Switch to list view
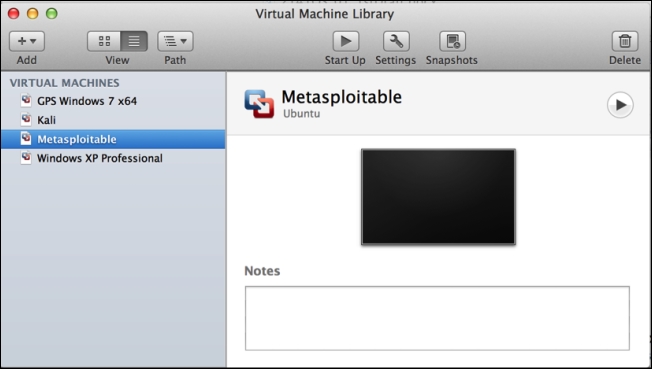Image resolution: width=652 pixels, height=369 pixels. [x=134, y=41]
